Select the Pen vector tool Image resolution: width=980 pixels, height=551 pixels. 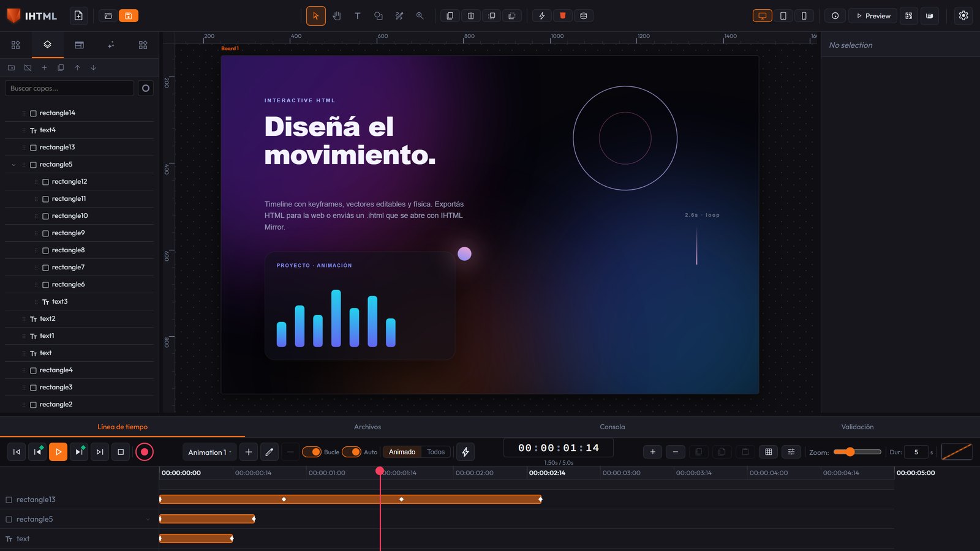pos(399,16)
